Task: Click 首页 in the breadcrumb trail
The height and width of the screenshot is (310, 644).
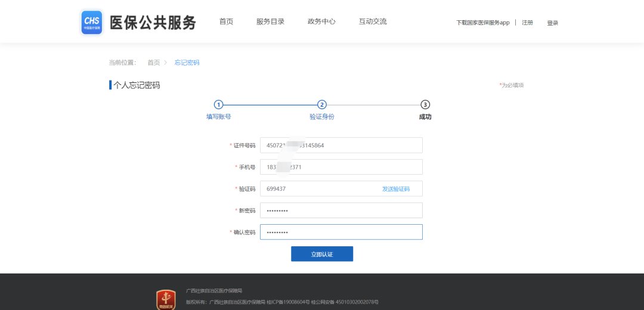Action: [x=154, y=63]
